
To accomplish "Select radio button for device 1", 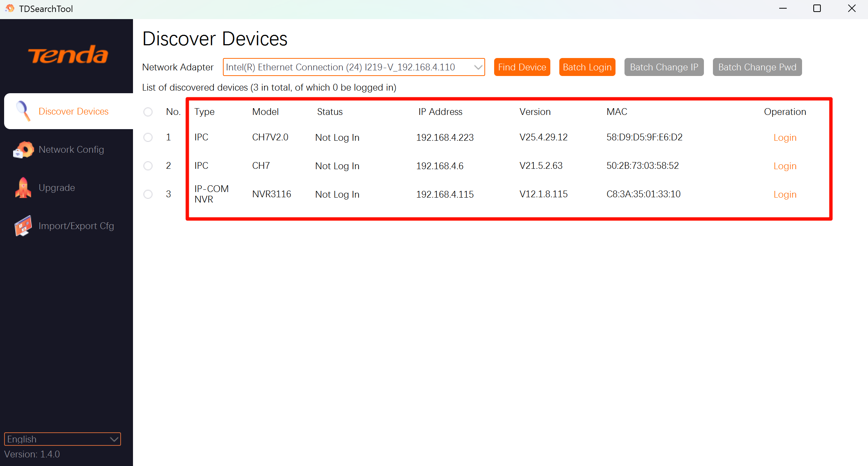I will tap(148, 137).
